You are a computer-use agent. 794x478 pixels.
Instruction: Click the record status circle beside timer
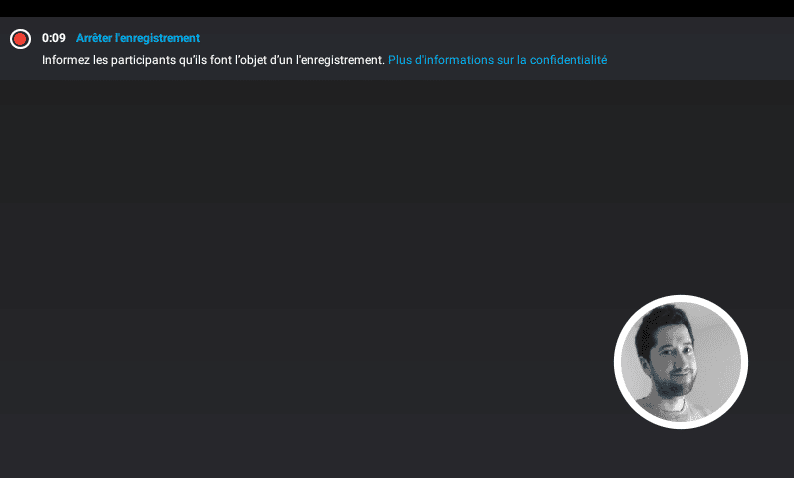tap(20, 39)
